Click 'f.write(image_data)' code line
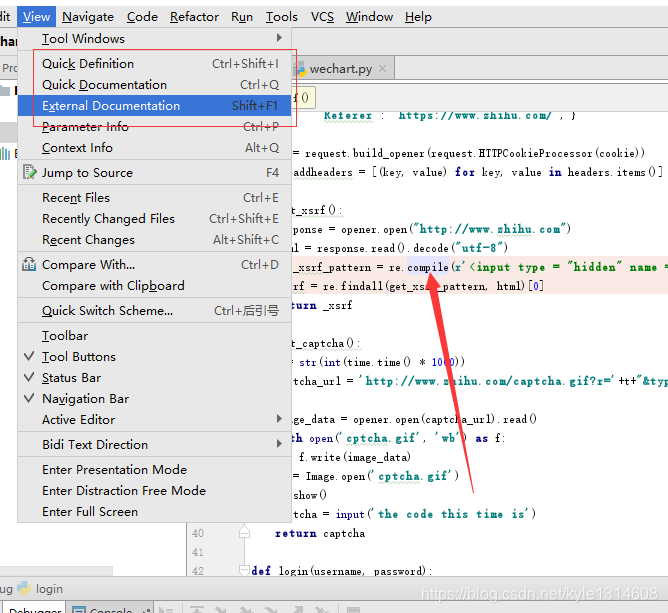 coord(355,457)
